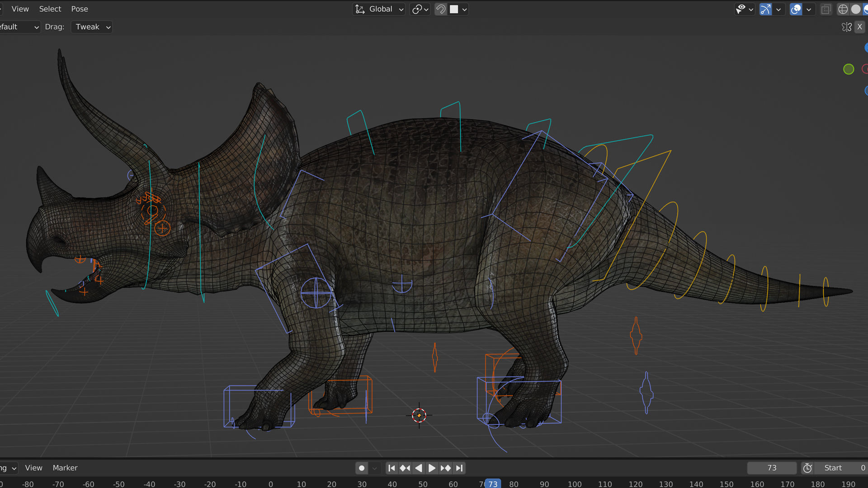Toggle auto keying record button
868x488 pixels.
pos(362,468)
